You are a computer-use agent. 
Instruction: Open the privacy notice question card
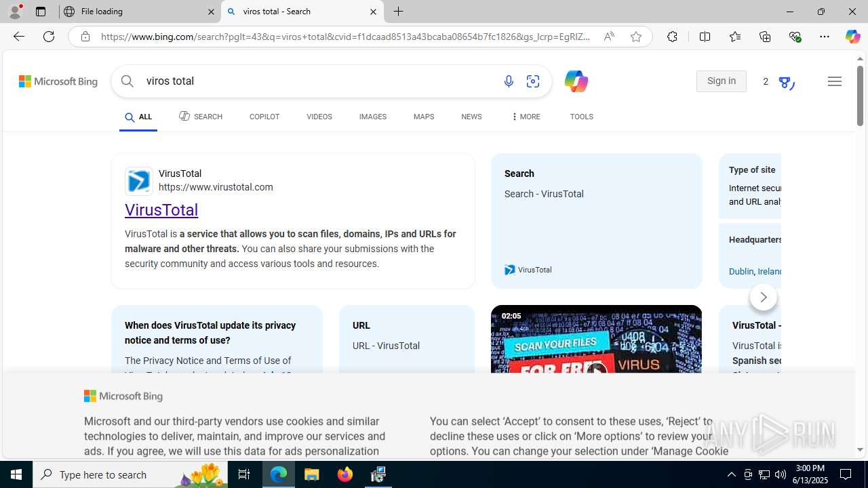tap(217, 339)
